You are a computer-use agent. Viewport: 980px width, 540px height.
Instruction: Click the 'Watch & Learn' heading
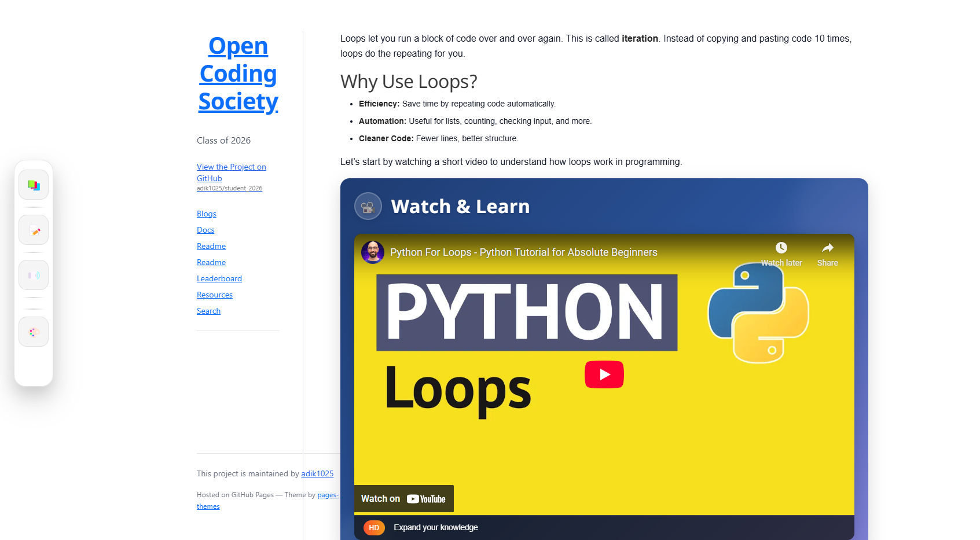460,207
